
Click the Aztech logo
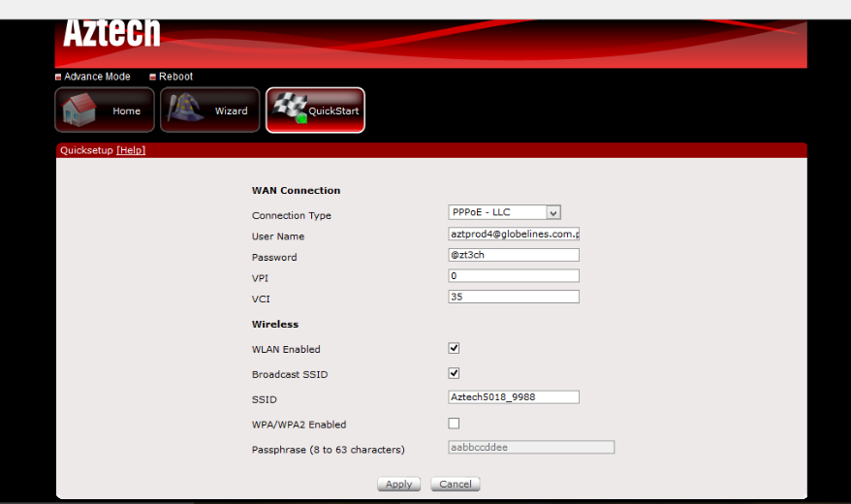pos(111,33)
